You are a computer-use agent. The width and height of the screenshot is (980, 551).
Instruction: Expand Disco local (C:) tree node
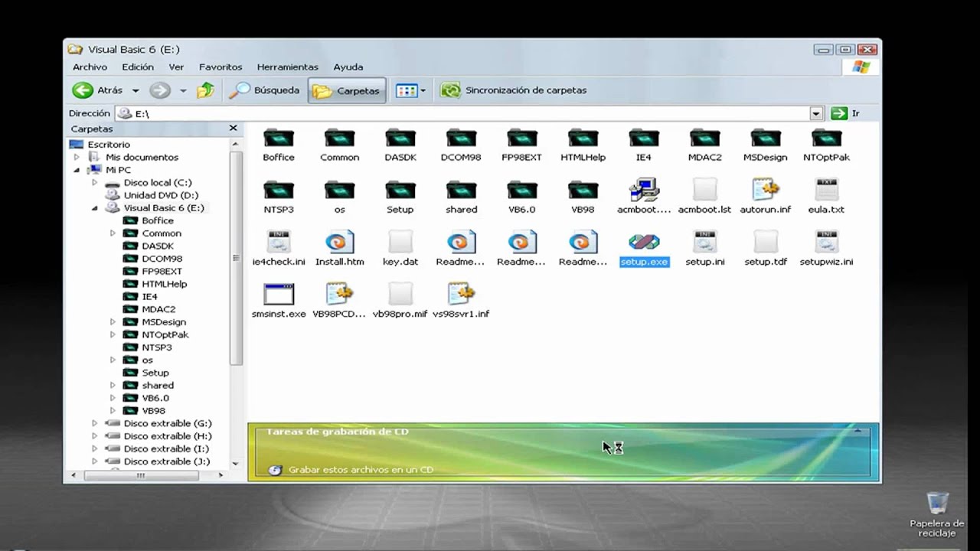point(95,183)
